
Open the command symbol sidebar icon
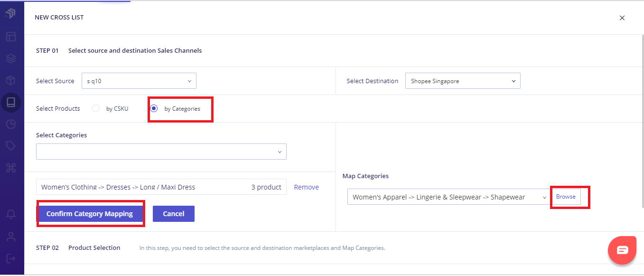pos(11,168)
